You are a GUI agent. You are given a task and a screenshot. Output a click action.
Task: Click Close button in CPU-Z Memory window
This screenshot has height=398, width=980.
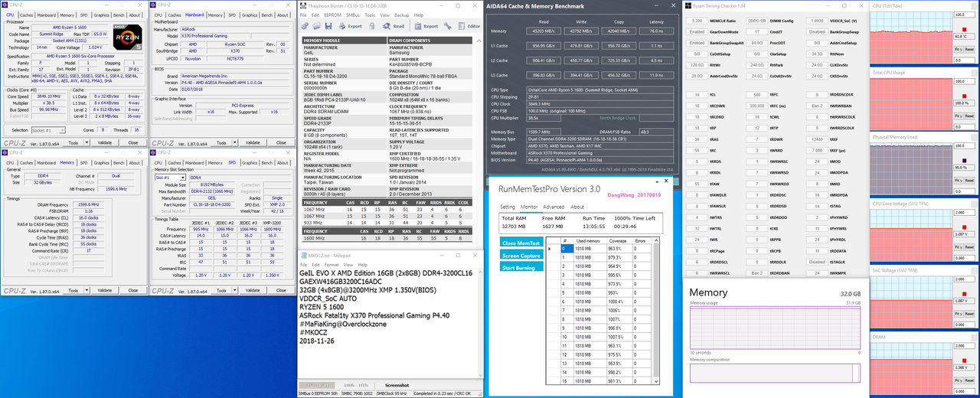135,292
